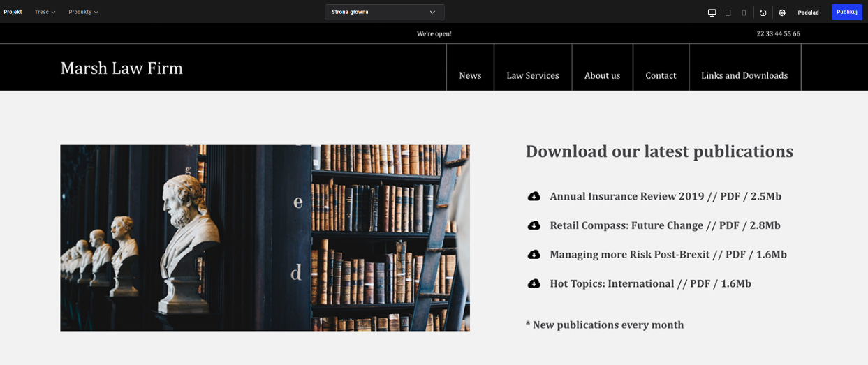Click the Podgląd preview link
Image resolution: width=868 pixels, height=365 pixels.
808,13
